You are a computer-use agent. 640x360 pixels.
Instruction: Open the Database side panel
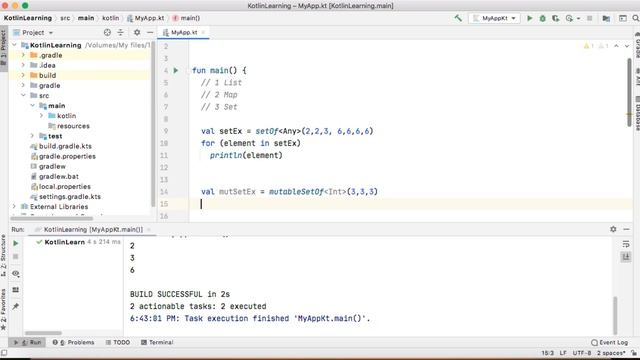637,113
